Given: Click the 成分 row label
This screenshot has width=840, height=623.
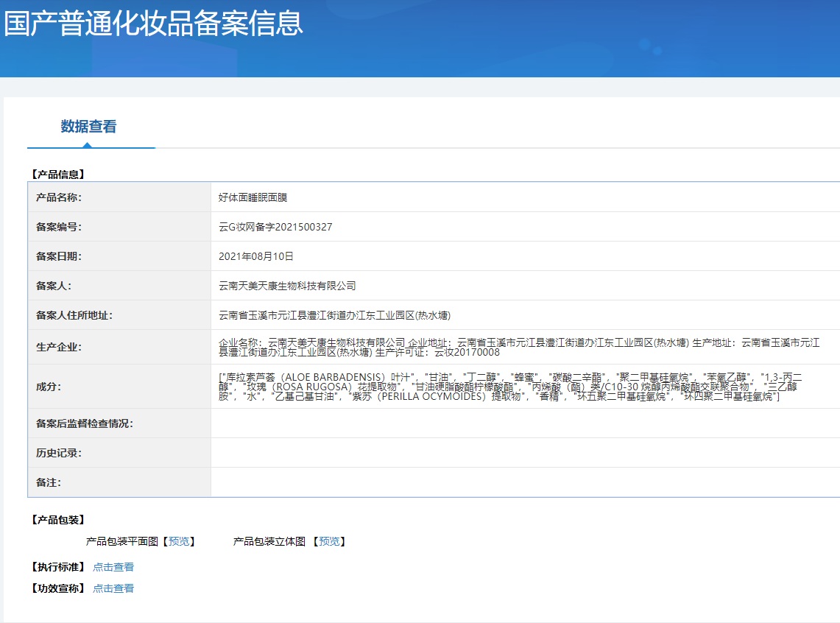Looking at the screenshot, I should tap(49, 387).
